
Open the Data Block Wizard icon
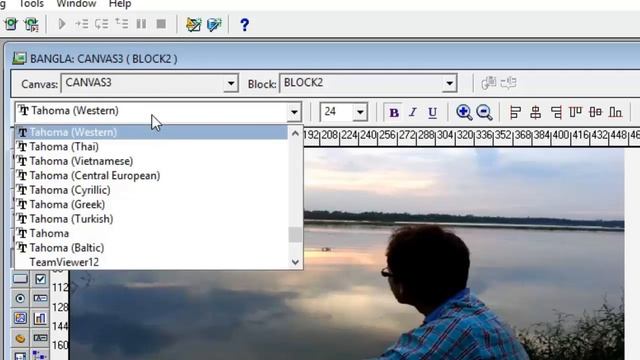coord(214,24)
